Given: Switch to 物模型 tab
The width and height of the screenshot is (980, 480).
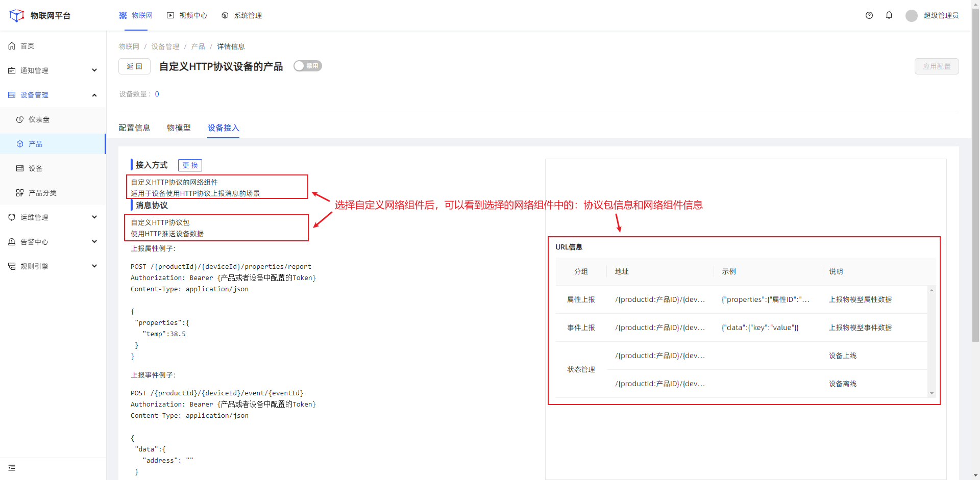Looking at the screenshot, I should [179, 128].
